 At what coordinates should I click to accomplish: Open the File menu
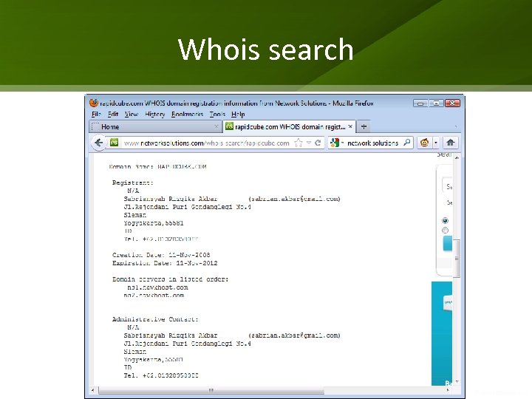tap(96, 115)
